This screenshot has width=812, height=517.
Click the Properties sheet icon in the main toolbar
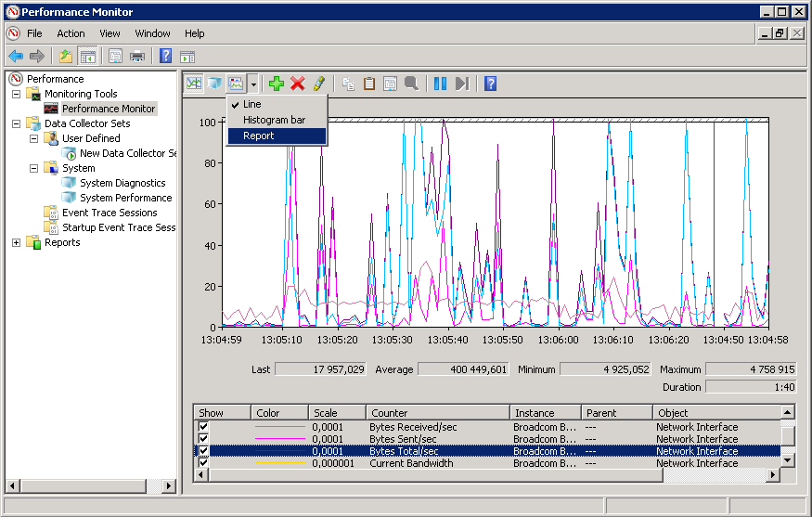(x=115, y=56)
